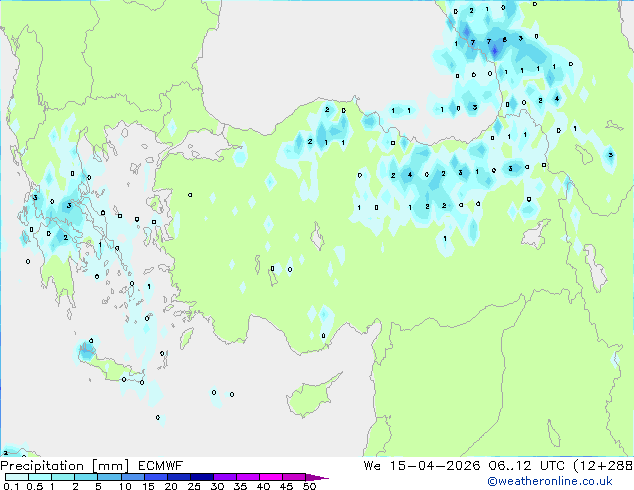Pick the legend swatch between 5 and 10
The height and width of the screenshot is (490, 634).
[109, 477]
